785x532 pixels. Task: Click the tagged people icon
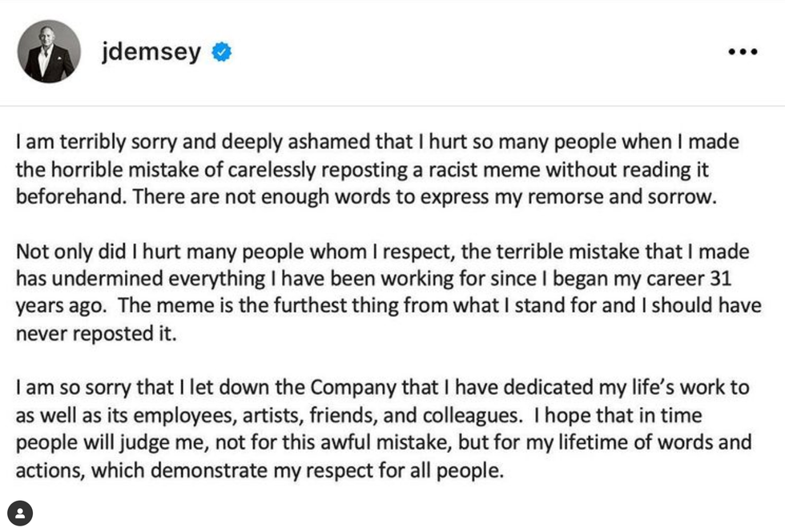[x=20, y=513]
